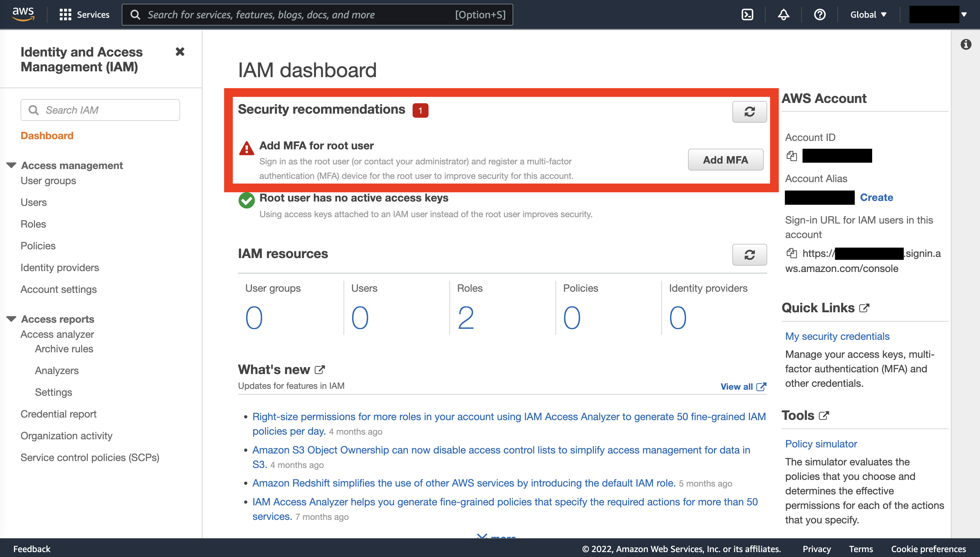Open Credential report in sidebar
This screenshot has height=557, width=980.
59,414
